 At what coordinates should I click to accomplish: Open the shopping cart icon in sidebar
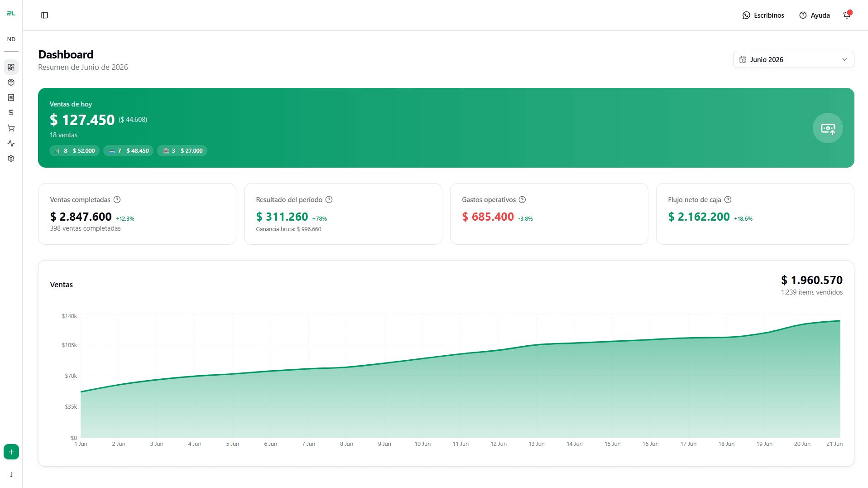pos(11,128)
